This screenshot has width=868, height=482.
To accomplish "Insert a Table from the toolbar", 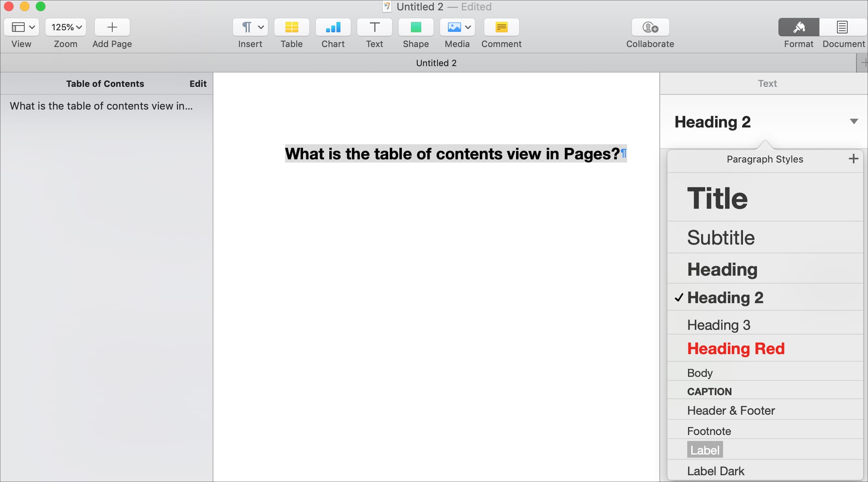I will click(292, 27).
